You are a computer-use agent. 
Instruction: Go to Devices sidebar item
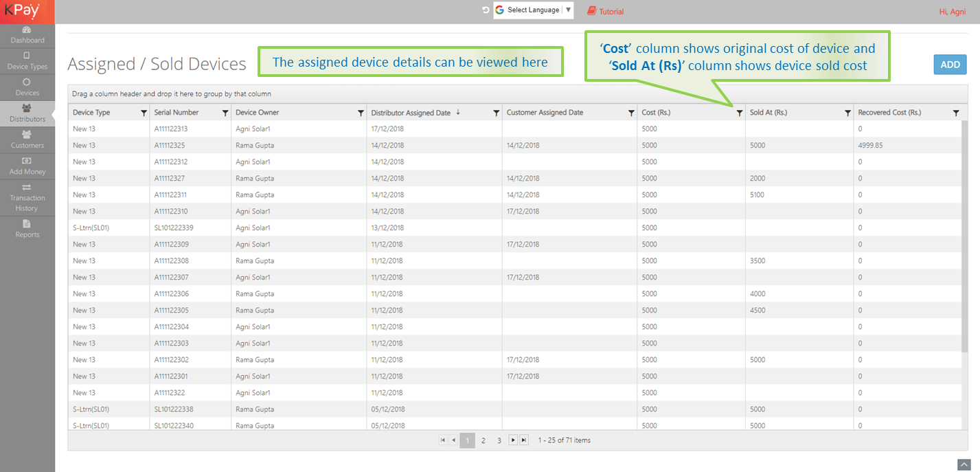pyautogui.click(x=27, y=87)
